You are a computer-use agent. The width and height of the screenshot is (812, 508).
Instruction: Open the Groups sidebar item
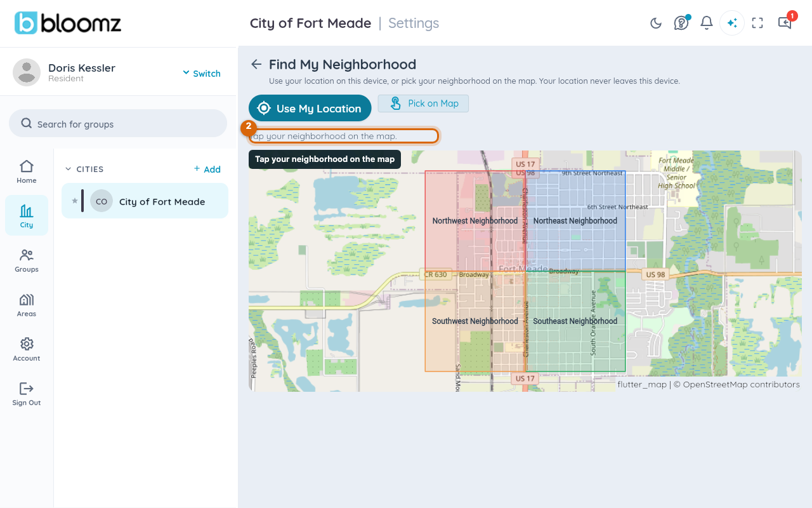(x=27, y=260)
